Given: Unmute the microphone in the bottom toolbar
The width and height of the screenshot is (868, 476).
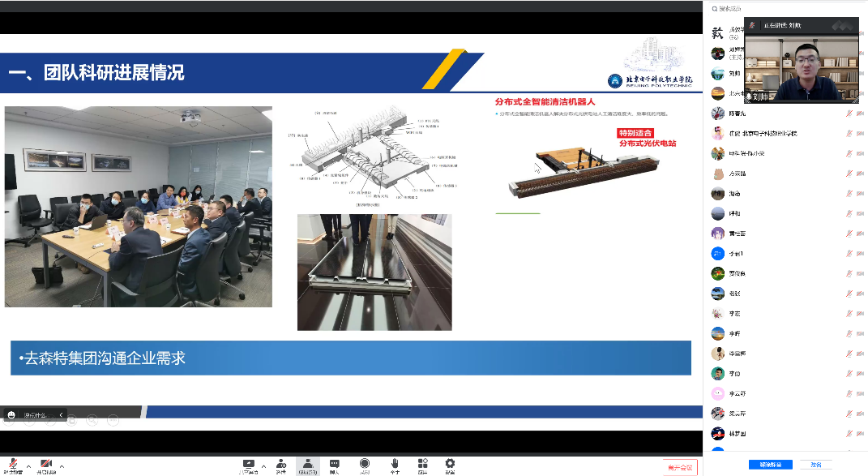Looking at the screenshot, I should pos(12,464).
